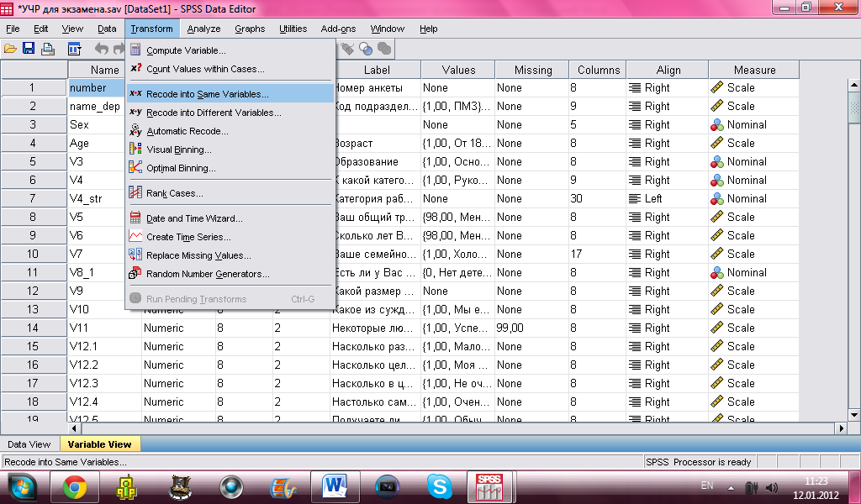The height and width of the screenshot is (504, 861).
Task: Click the Missing column header
Action: [x=532, y=70]
